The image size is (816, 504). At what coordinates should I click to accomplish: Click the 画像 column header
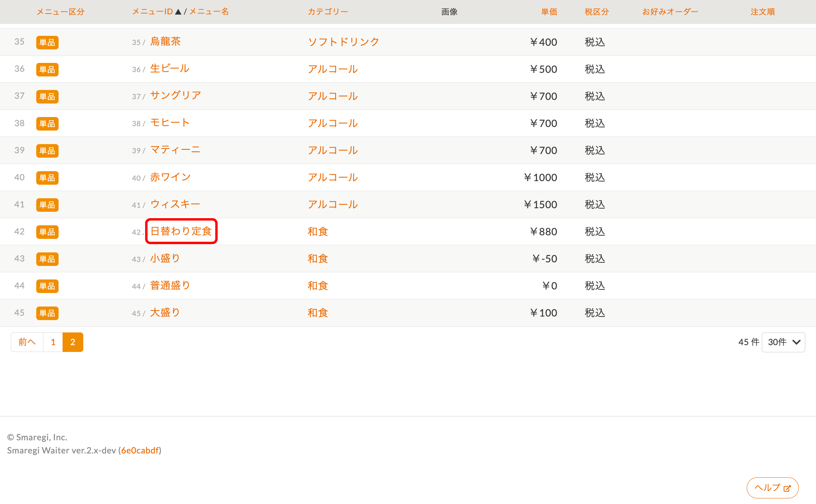(x=449, y=12)
